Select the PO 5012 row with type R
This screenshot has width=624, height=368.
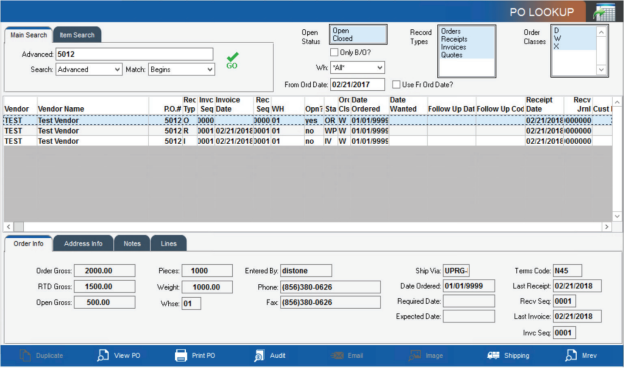tap(308, 130)
